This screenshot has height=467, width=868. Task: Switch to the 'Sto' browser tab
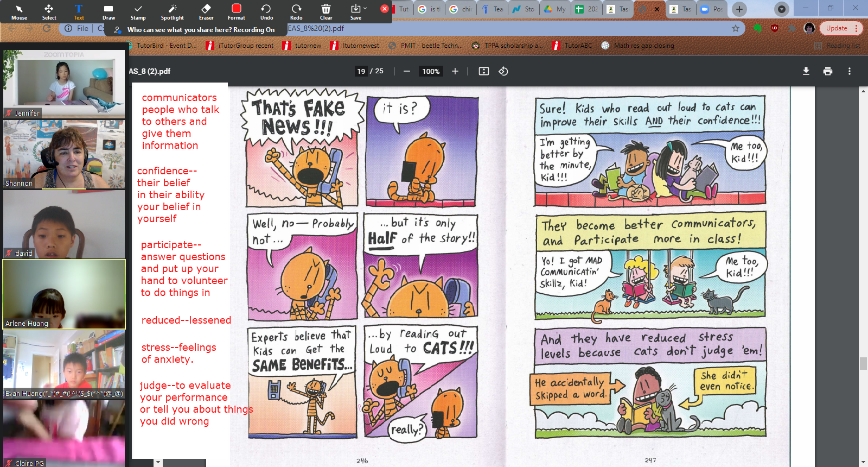point(524,9)
